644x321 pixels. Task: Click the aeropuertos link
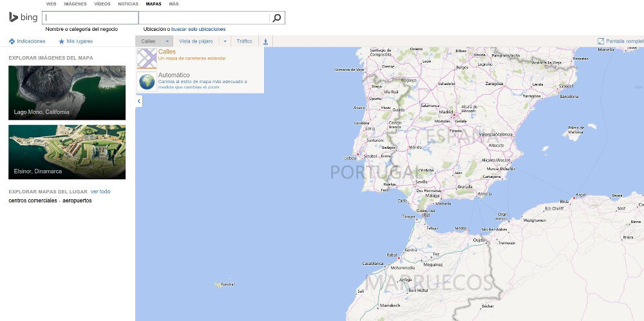pos(77,200)
